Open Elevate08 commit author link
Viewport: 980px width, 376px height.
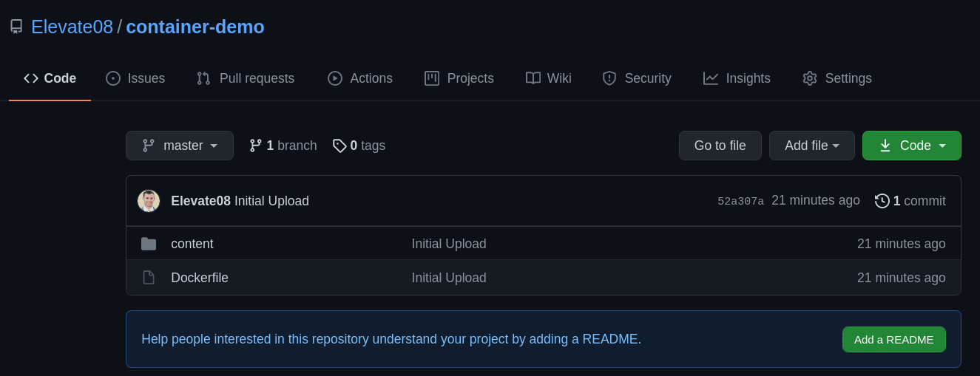(200, 201)
